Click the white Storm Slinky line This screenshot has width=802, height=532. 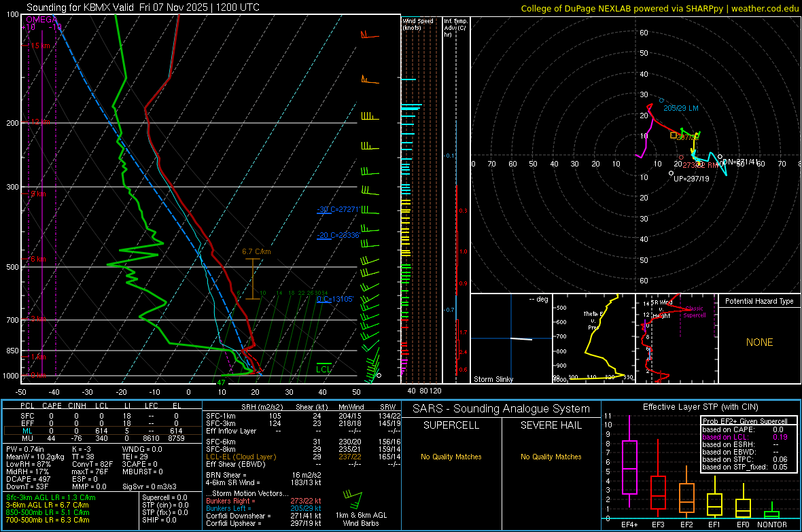tap(521, 338)
